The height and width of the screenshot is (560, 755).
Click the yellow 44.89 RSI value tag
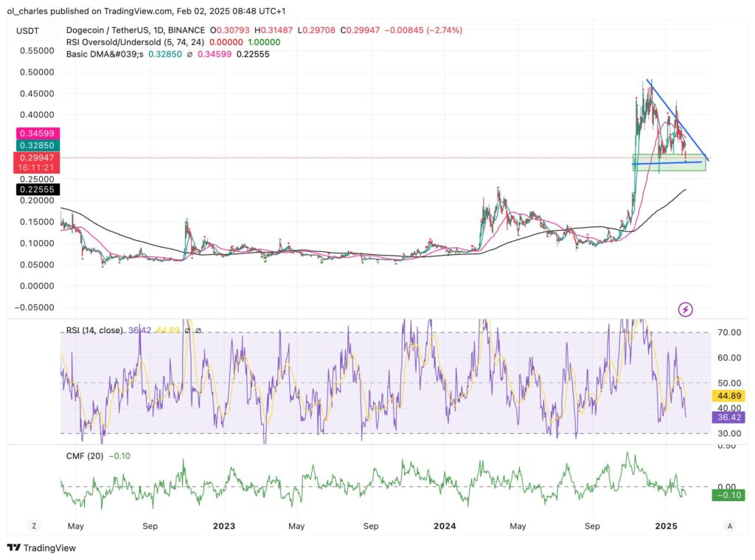point(729,396)
